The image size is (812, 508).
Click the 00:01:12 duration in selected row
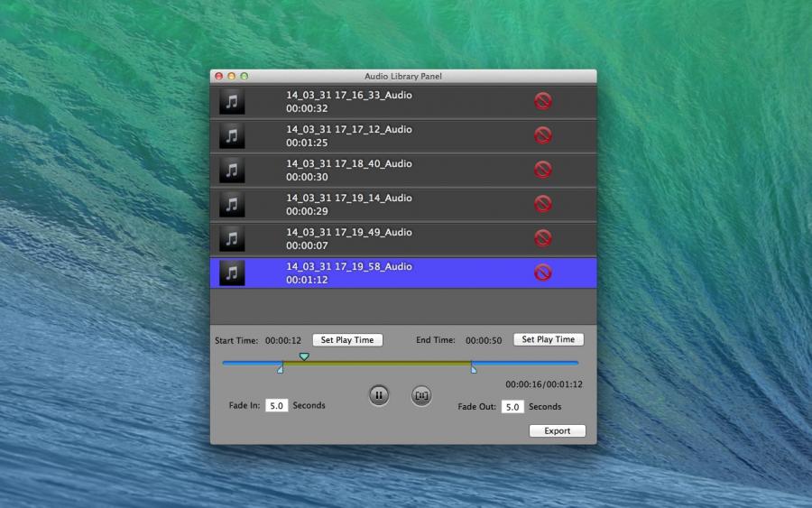[307, 280]
